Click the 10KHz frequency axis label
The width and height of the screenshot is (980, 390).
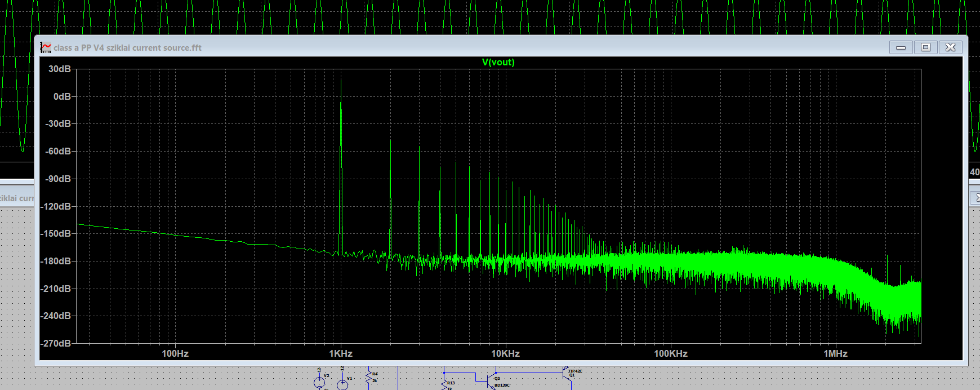pyautogui.click(x=505, y=353)
